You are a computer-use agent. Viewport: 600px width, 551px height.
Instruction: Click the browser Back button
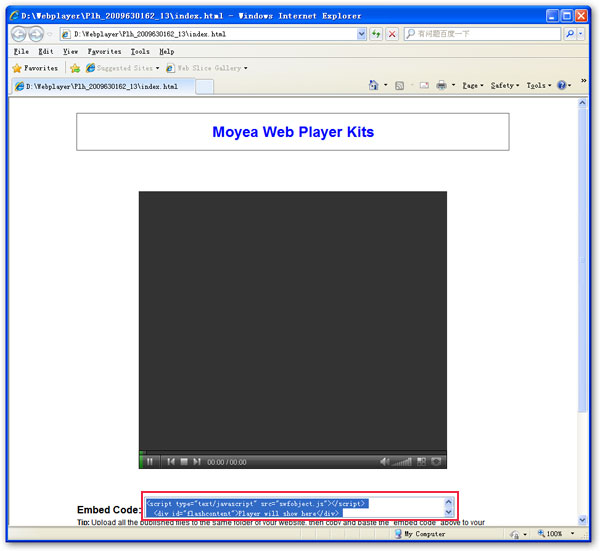(x=18, y=34)
